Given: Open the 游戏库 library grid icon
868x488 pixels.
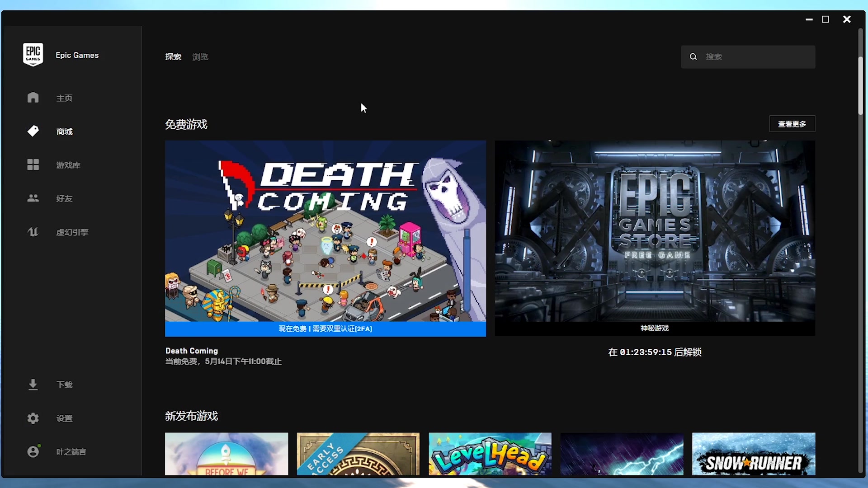Looking at the screenshot, I should [x=33, y=164].
